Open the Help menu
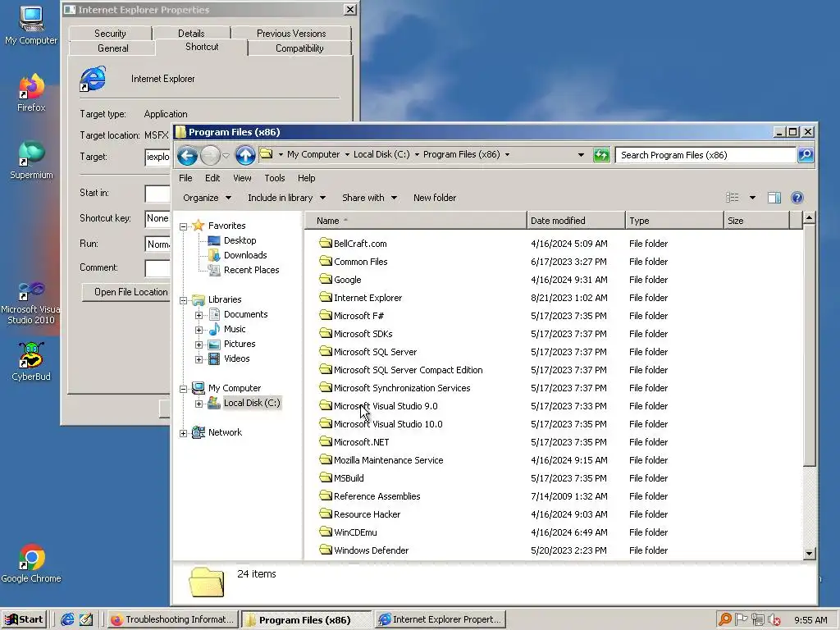Image resolution: width=840 pixels, height=630 pixels. coord(307,178)
